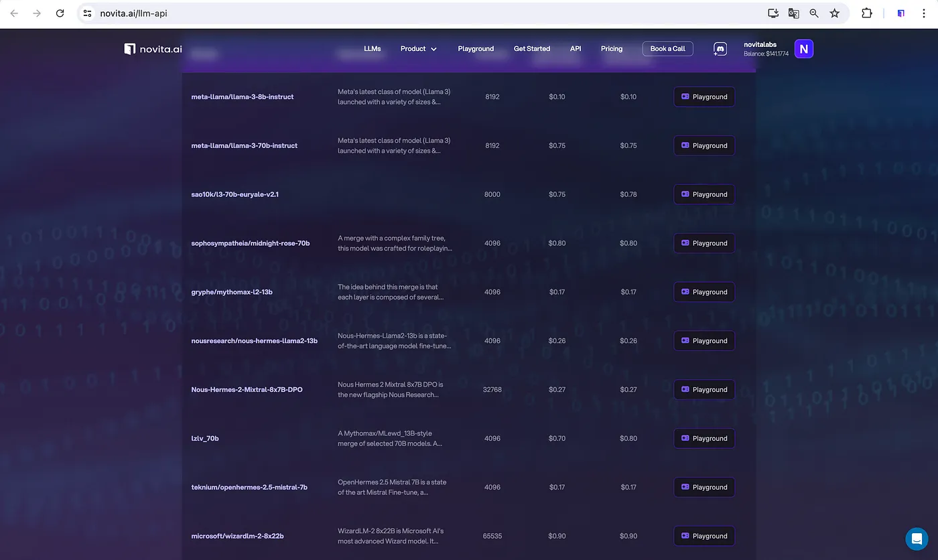Click the Book a Call button
The image size is (938, 560).
click(x=668, y=49)
